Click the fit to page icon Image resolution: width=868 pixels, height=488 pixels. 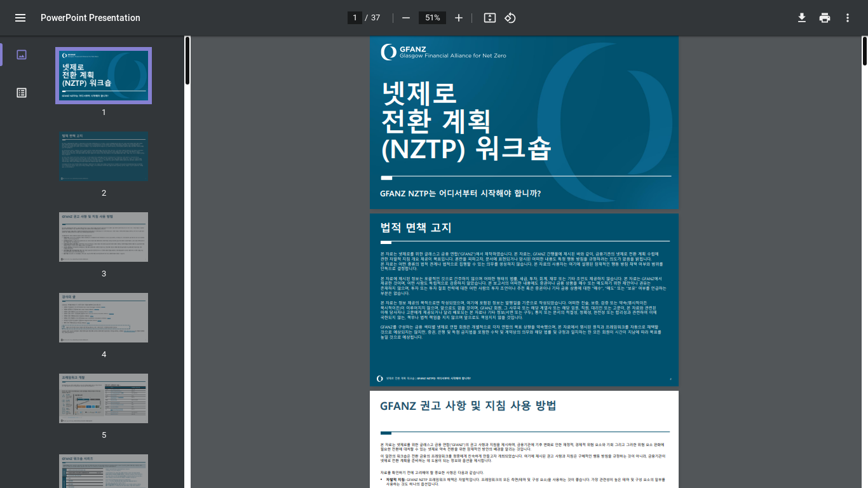pos(489,18)
